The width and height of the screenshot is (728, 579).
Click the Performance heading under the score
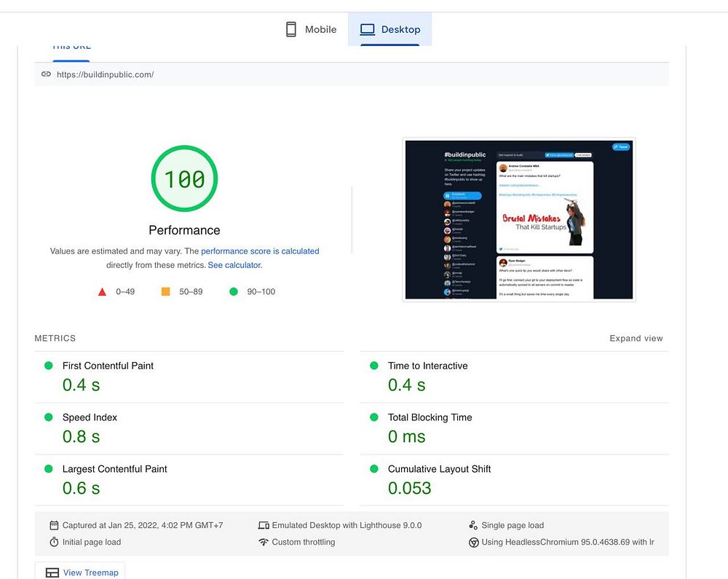tap(184, 230)
